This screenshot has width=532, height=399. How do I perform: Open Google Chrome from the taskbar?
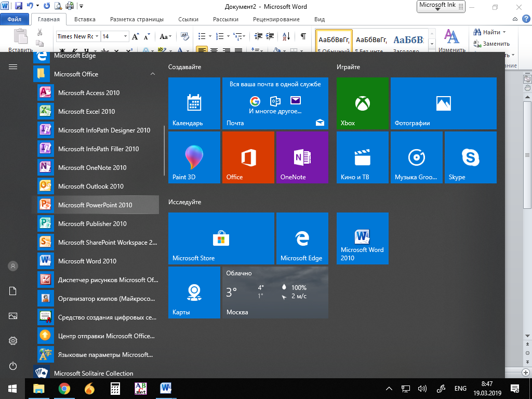64,388
